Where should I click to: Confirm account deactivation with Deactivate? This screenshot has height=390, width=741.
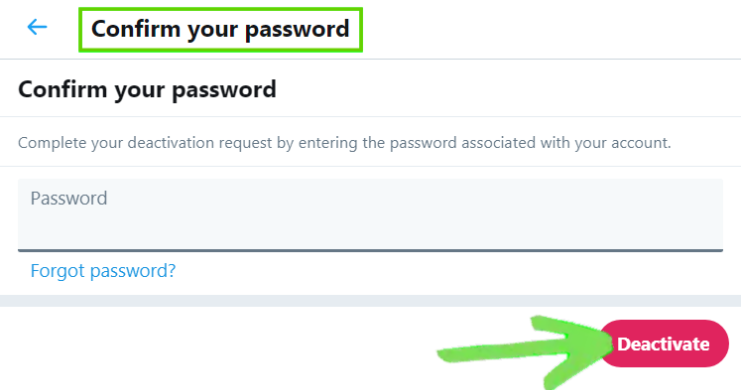[663, 343]
